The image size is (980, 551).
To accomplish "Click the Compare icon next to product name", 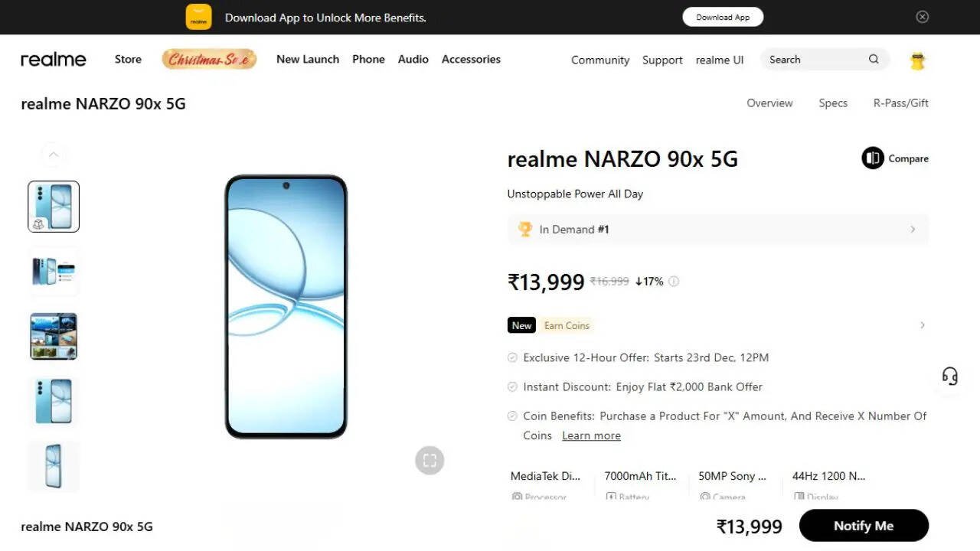I will pos(873,158).
